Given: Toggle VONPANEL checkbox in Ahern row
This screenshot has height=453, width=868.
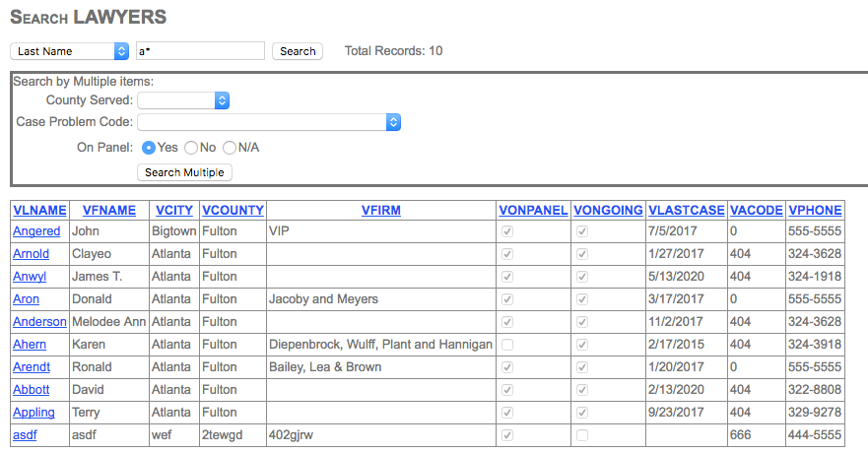Looking at the screenshot, I should [507, 345].
